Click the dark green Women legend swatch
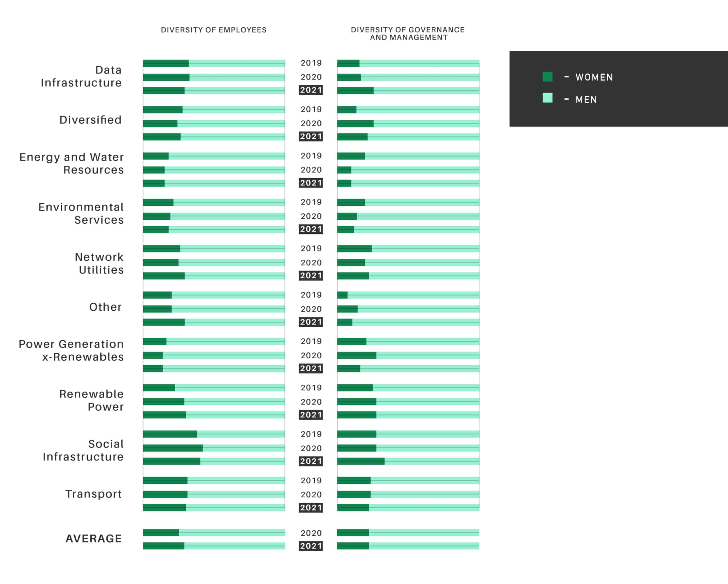Viewport: 728px width, 584px height. pyautogui.click(x=547, y=77)
